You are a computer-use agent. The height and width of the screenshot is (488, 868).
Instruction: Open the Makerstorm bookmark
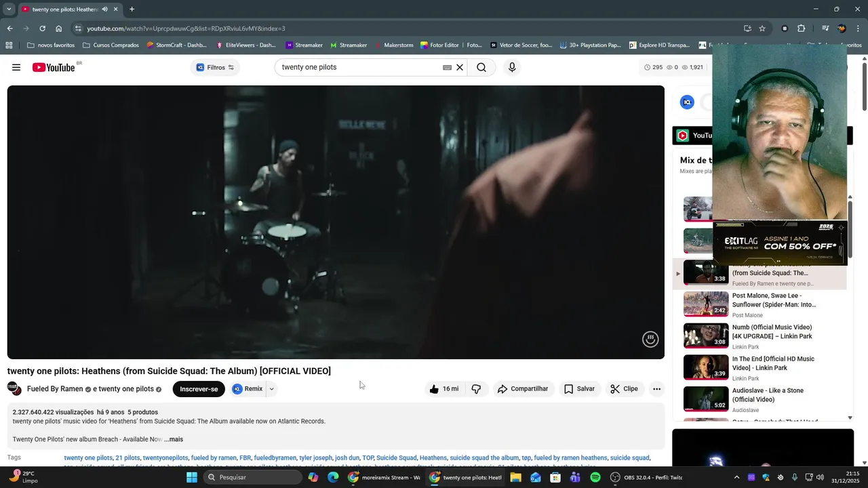(393, 45)
